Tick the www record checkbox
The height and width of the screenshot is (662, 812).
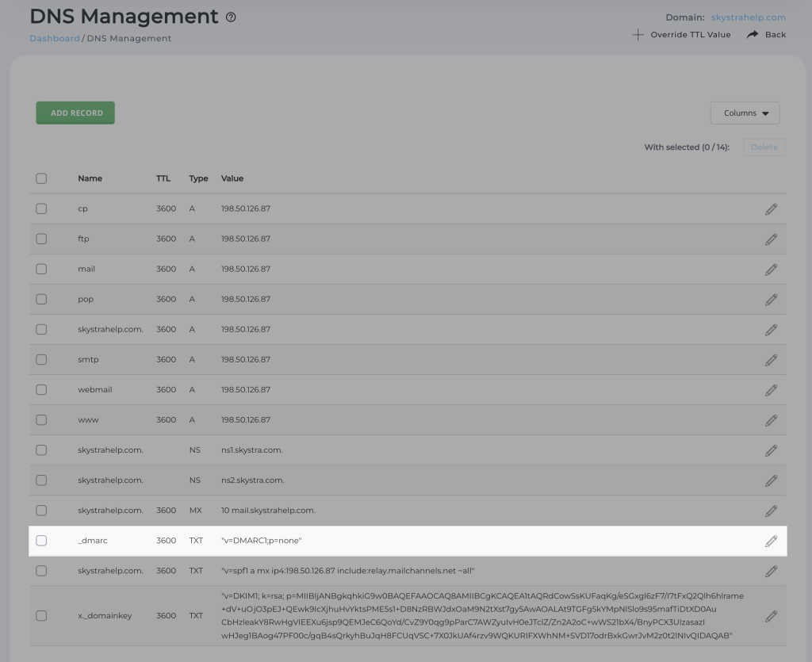pos(41,420)
